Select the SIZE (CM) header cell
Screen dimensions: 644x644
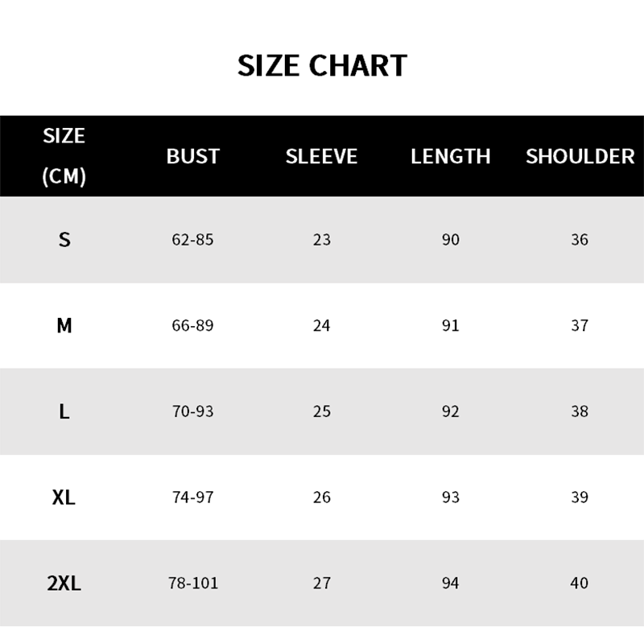[x=64, y=155]
